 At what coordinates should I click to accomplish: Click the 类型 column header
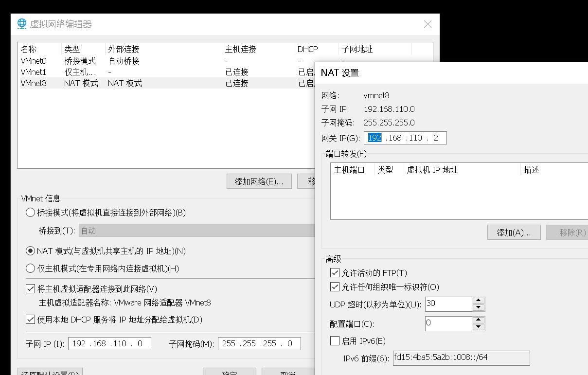83,49
